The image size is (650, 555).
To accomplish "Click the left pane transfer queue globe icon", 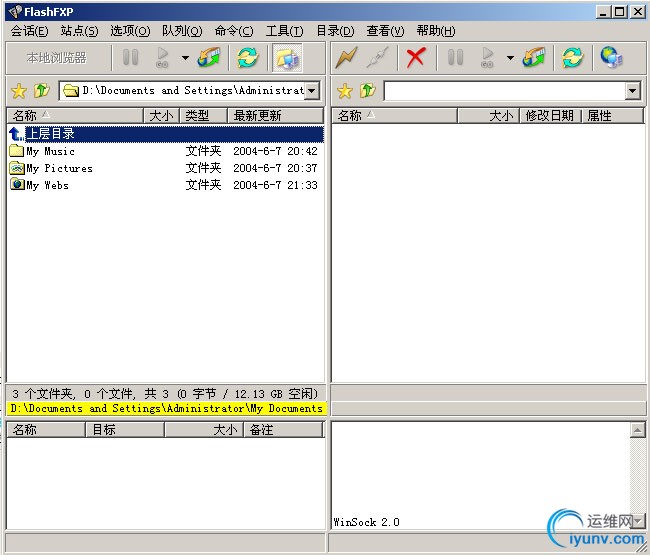I will coord(209,58).
